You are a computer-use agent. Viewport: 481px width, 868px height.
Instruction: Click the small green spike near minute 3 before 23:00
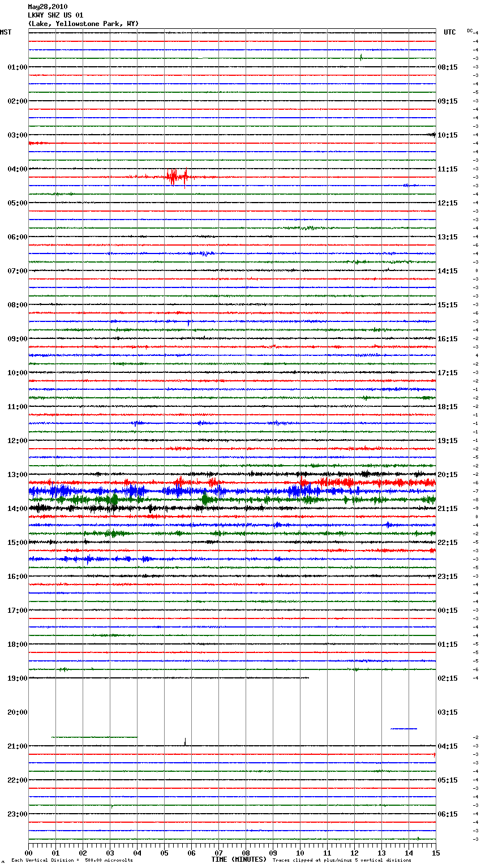point(112,806)
